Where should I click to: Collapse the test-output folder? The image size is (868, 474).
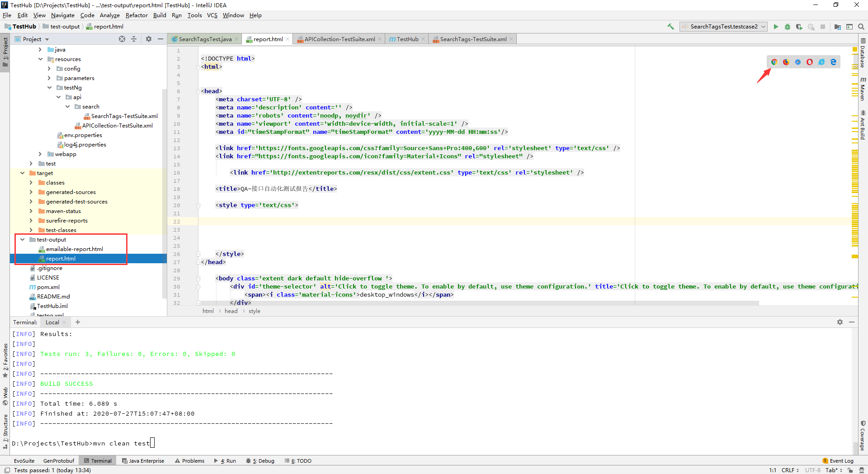point(23,240)
